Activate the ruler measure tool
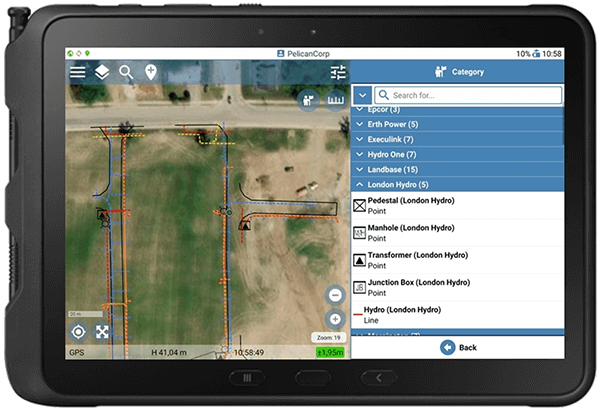The width and height of the screenshot is (600, 411). pos(336,100)
